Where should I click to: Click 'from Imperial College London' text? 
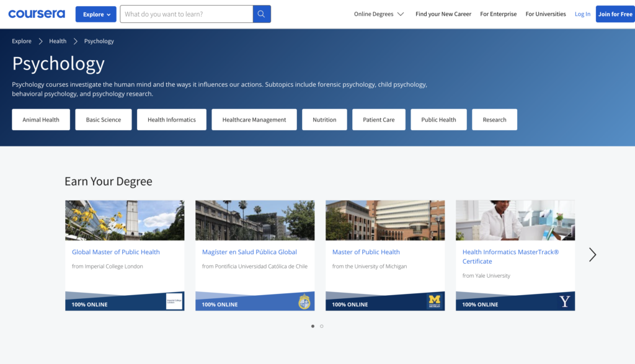click(107, 266)
